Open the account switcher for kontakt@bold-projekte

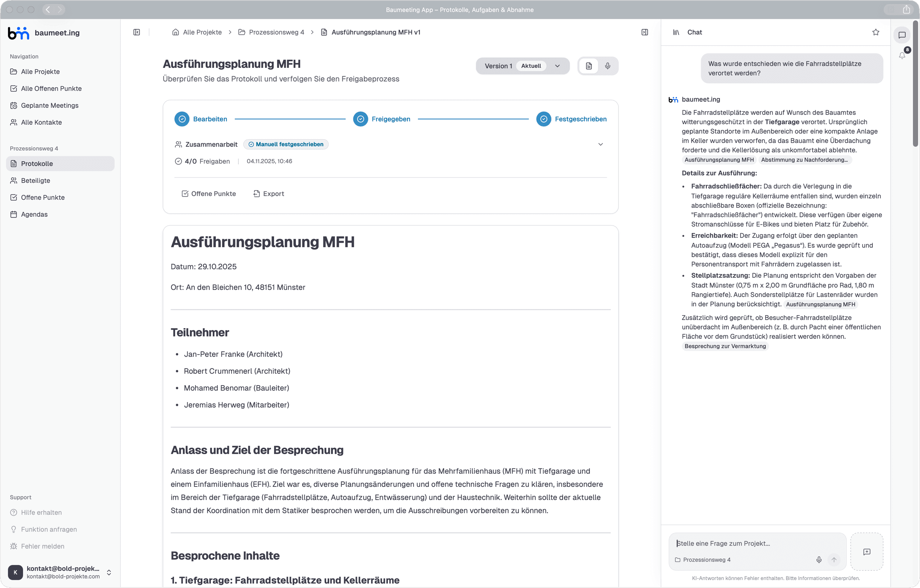click(x=108, y=572)
